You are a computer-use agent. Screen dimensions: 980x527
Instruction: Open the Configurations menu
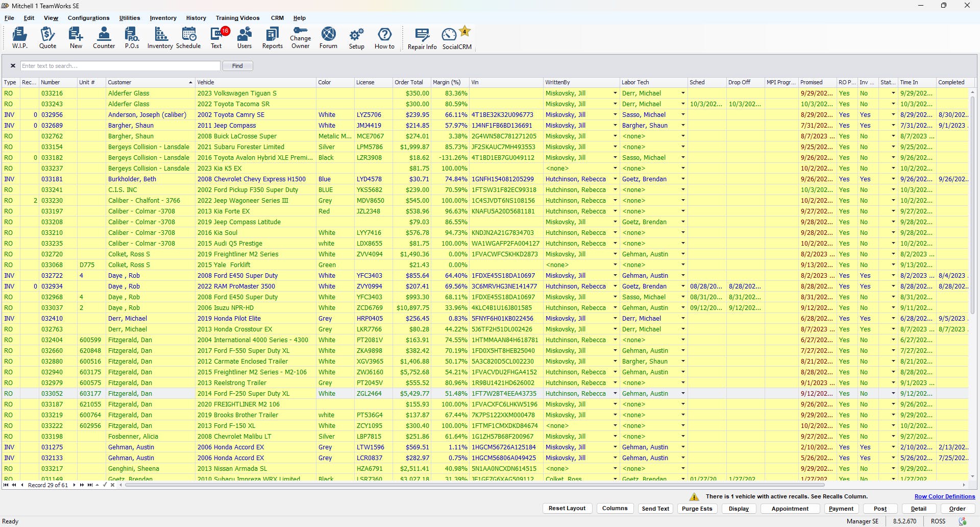click(88, 18)
